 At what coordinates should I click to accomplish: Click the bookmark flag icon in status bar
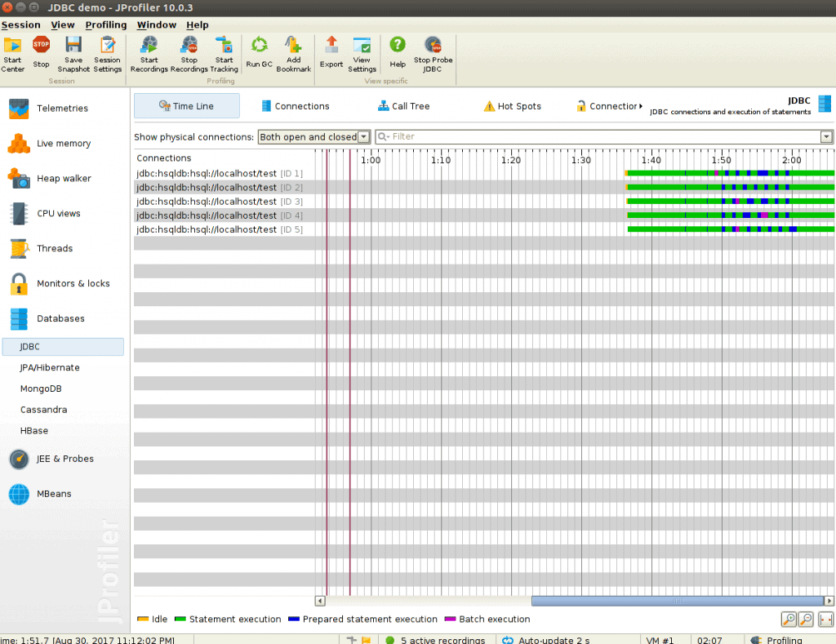(x=367, y=640)
